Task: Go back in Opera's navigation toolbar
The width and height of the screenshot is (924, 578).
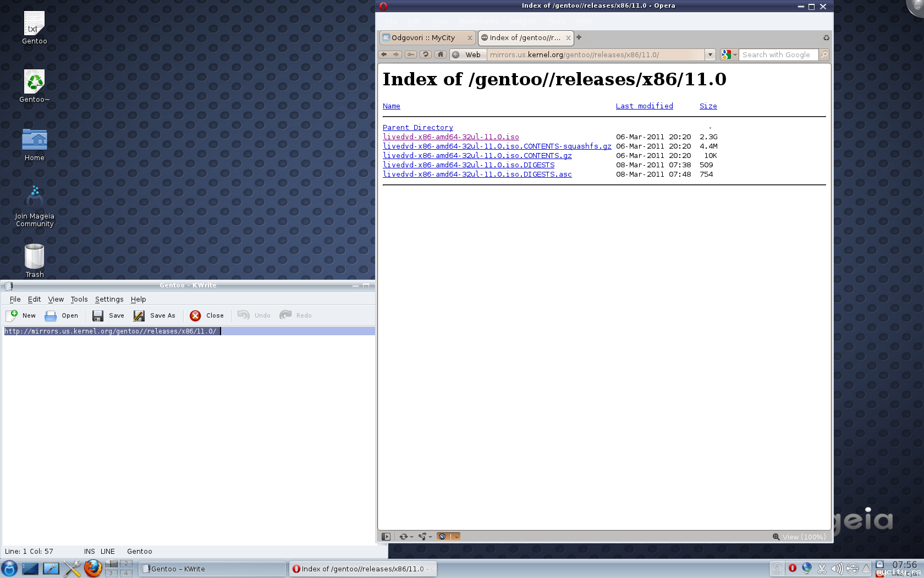Action: (x=384, y=54)
